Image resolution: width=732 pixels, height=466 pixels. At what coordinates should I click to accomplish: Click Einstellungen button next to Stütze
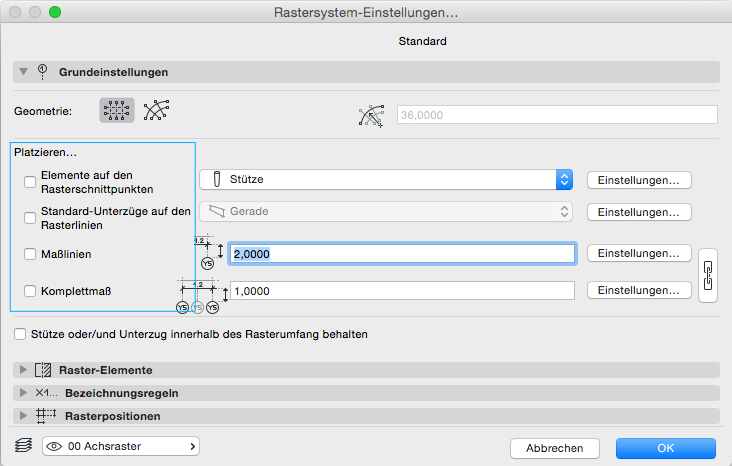[639, 180]
